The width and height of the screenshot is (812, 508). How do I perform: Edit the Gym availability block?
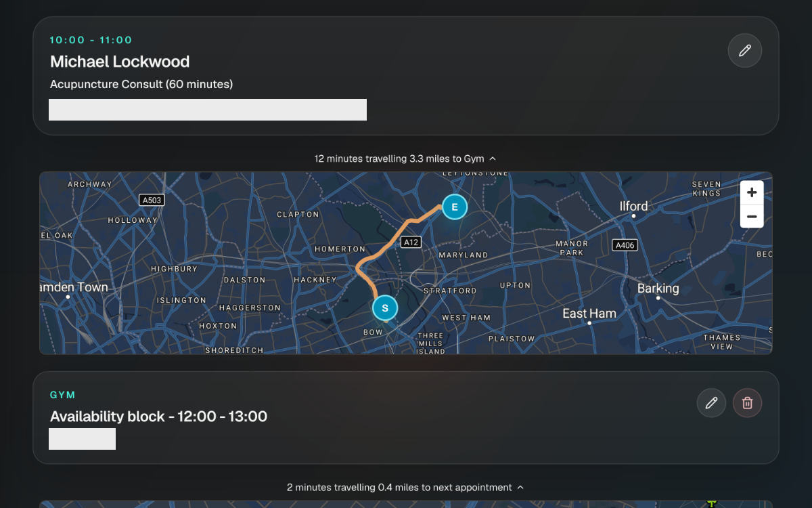point(711,403)
